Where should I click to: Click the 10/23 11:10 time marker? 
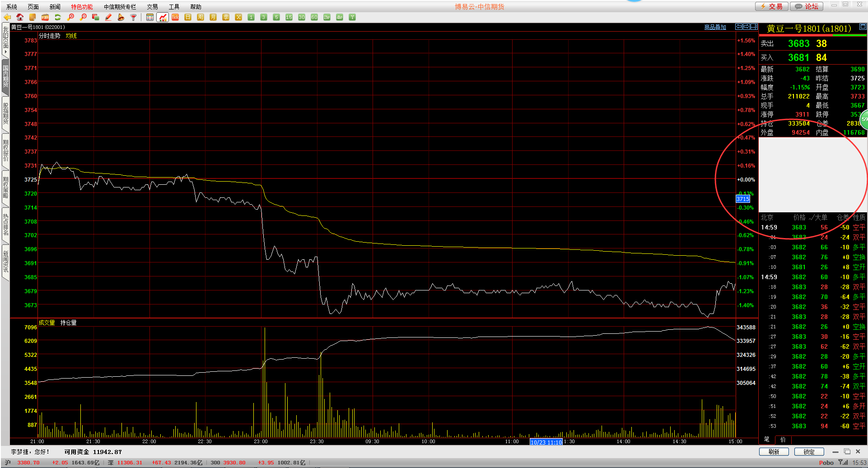tap(546, 442)
